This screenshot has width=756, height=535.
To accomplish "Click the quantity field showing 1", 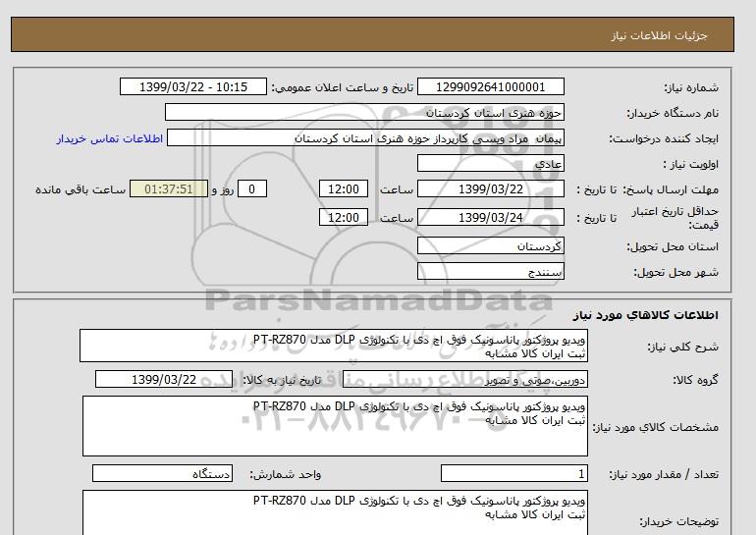I will tap(513, 474).
